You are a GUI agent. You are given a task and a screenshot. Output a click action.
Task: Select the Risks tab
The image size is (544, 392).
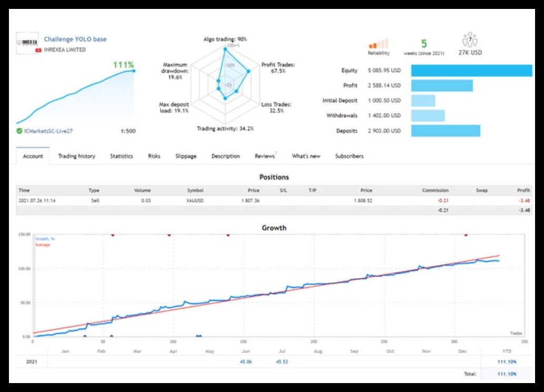point(154,156)
